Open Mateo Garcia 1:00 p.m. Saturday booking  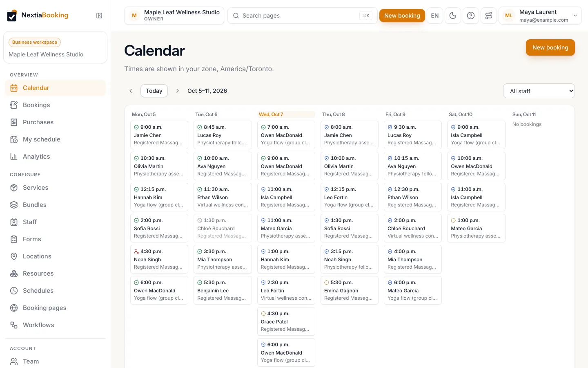coord(476,228)
